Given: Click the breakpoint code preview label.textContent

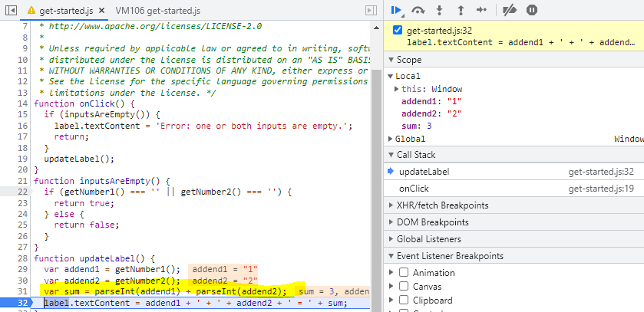Looking at the screenshot, I should 520,42.
